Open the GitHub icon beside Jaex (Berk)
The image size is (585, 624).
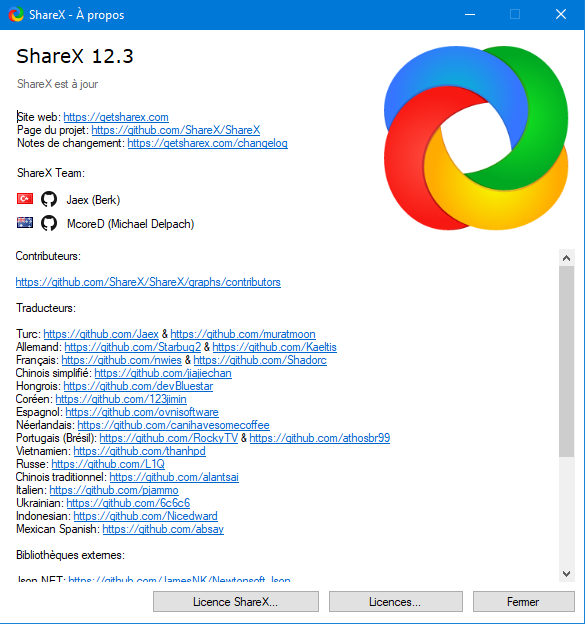49,199
